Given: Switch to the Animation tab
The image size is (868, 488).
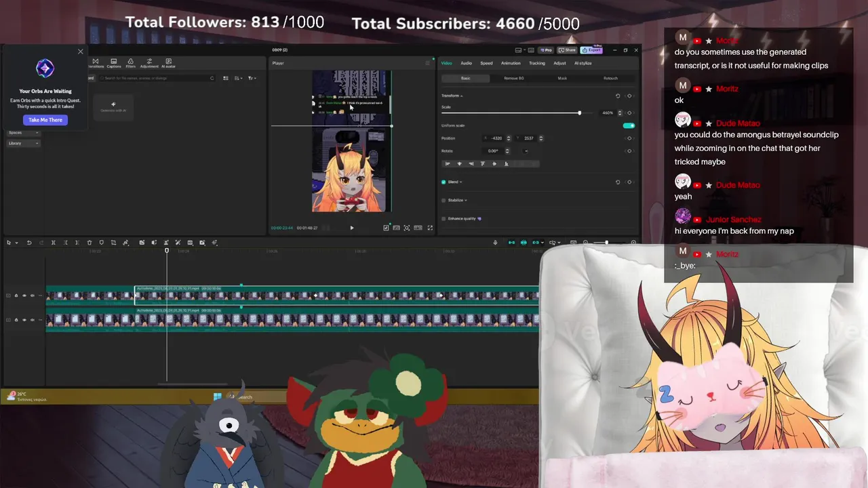Looking at the screenshot, I should [511, 63].
